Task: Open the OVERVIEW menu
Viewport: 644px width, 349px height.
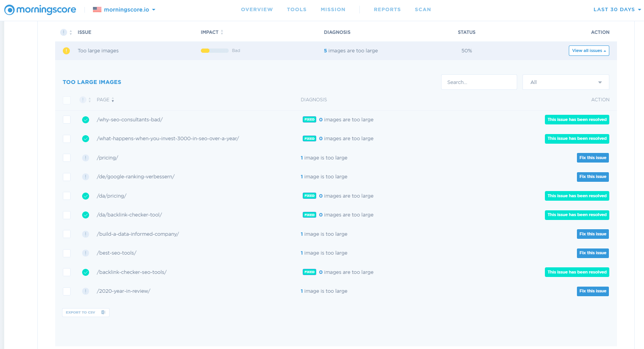Action: point(257,10)
